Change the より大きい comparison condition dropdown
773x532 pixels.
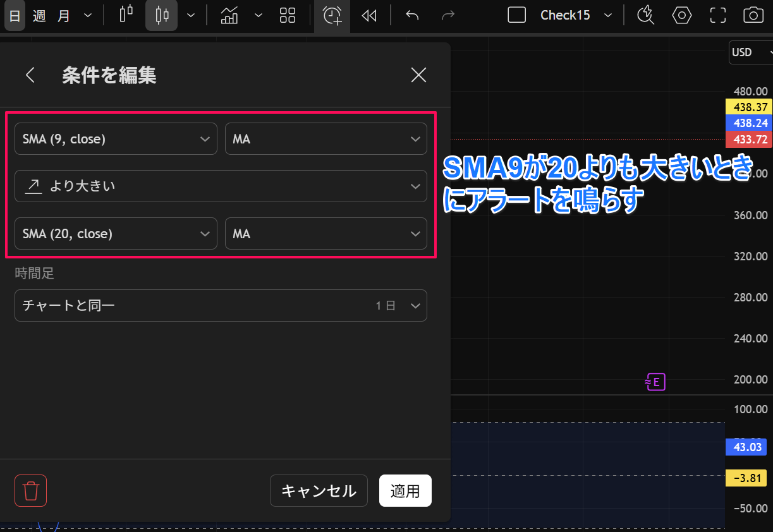(221, 186)
